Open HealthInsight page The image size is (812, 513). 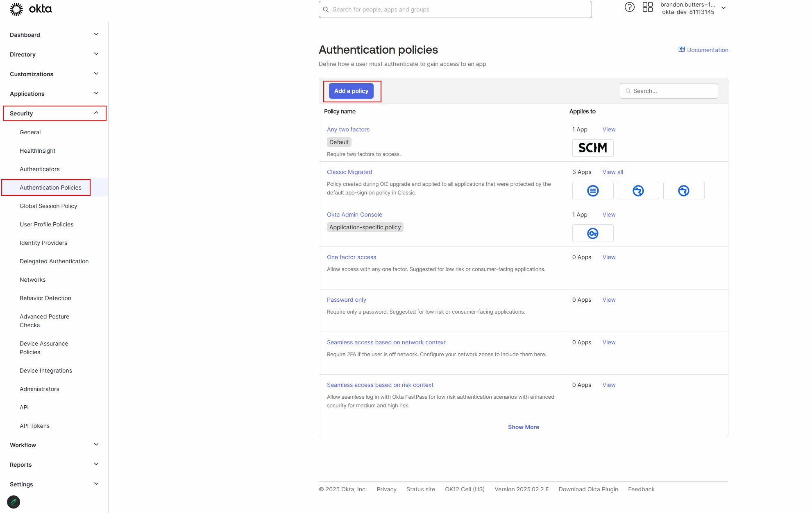click(37, 151)
